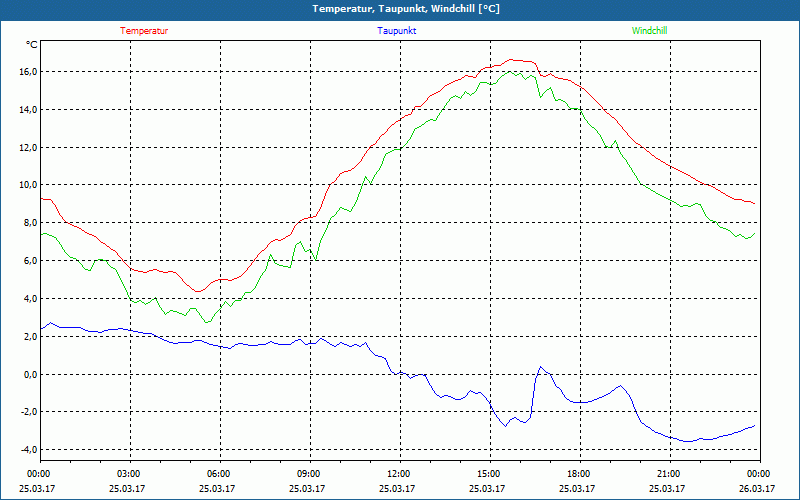Click the 0,0 y-axis value
800x500 pixels.
[31, 374]
